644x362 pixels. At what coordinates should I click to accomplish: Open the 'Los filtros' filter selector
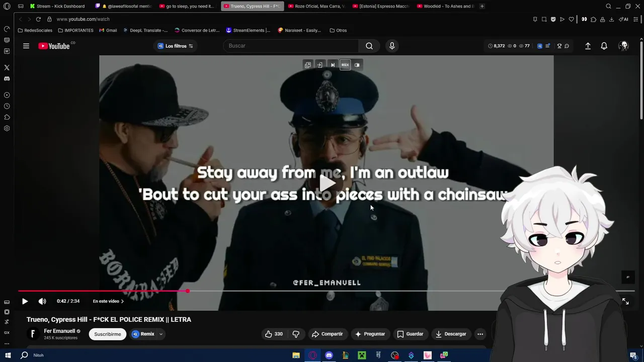[x=175, y=46]
